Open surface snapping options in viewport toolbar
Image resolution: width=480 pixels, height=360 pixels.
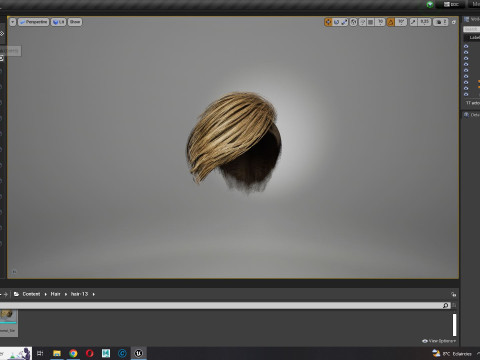(363, 22)
